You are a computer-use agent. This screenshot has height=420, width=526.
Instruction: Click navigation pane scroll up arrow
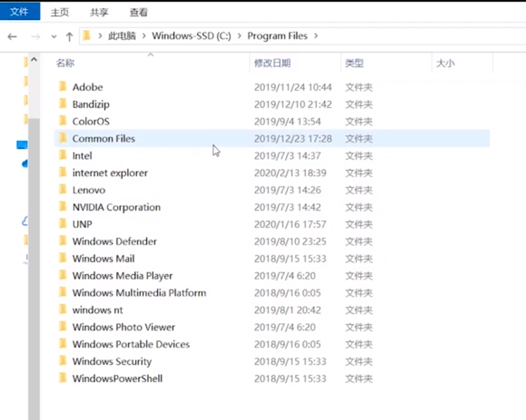coord(34,60)
